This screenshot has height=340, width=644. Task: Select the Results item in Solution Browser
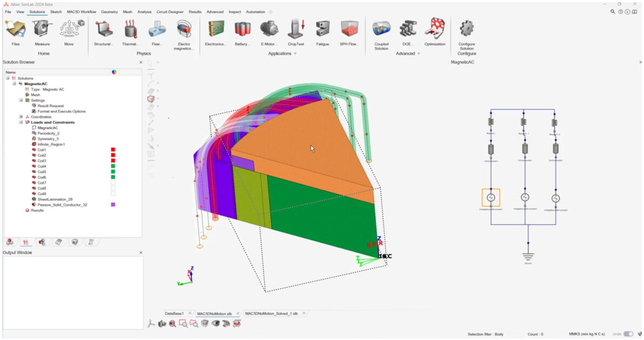37,210
